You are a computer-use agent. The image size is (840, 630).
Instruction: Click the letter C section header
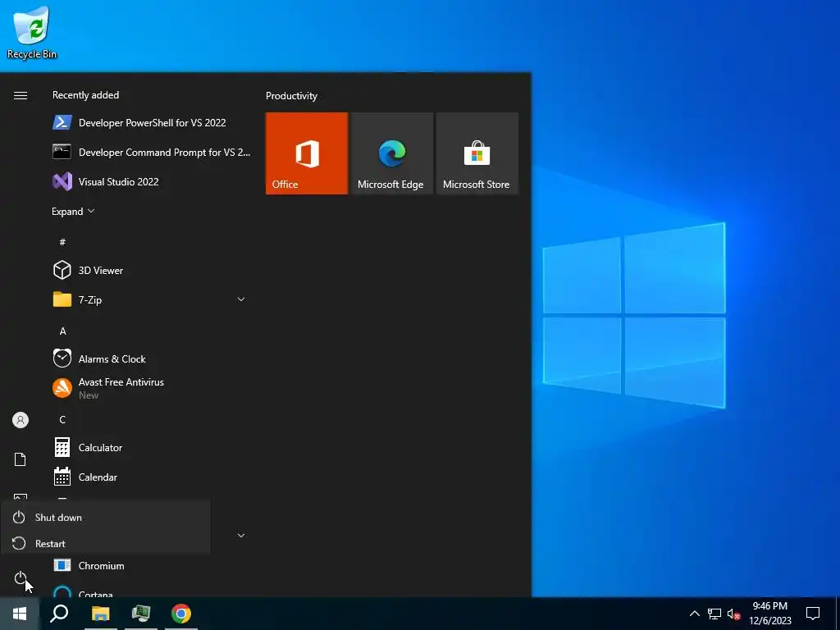pyautogui.click(x=62, y=419)
